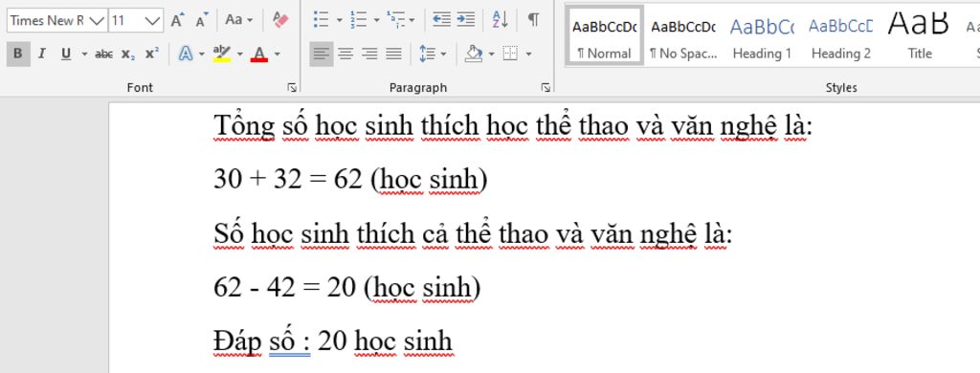Toggle strikethrough abc button
Image resolution: width=980 pixels, height=373 pixels.
[103, 55]
